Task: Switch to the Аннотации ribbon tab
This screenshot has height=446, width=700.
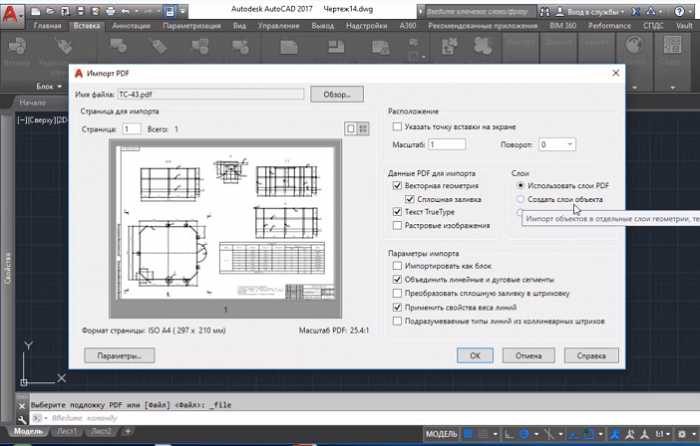Action: [x=131, y=26]
